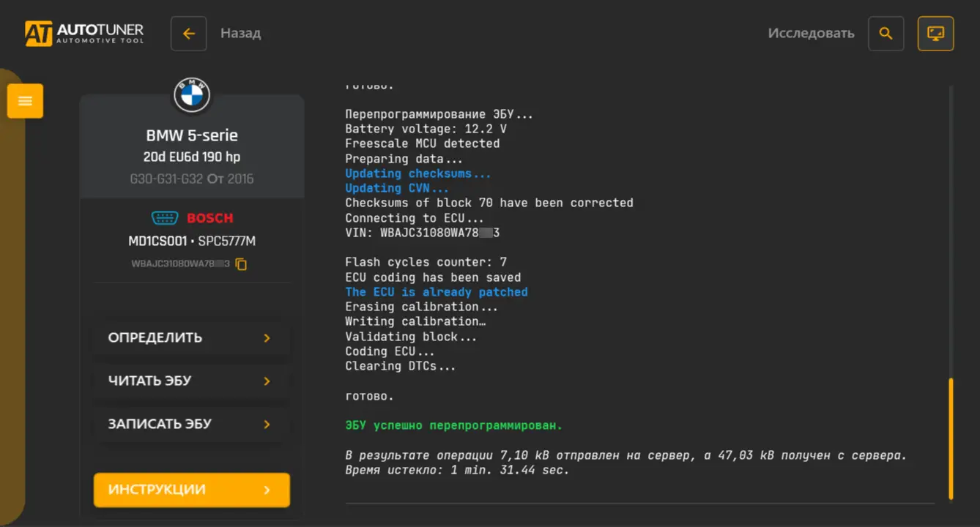Click the Исследовать label

click(x=811, y=34)
